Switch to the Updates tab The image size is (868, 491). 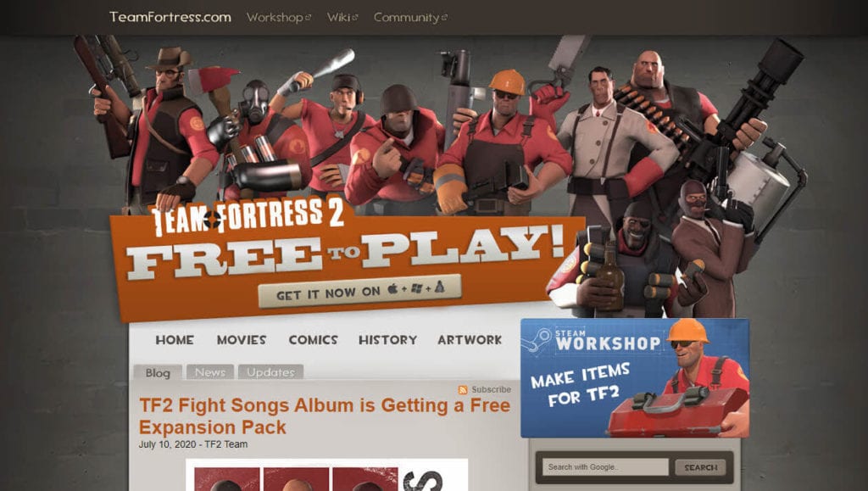tap(270, 372)
